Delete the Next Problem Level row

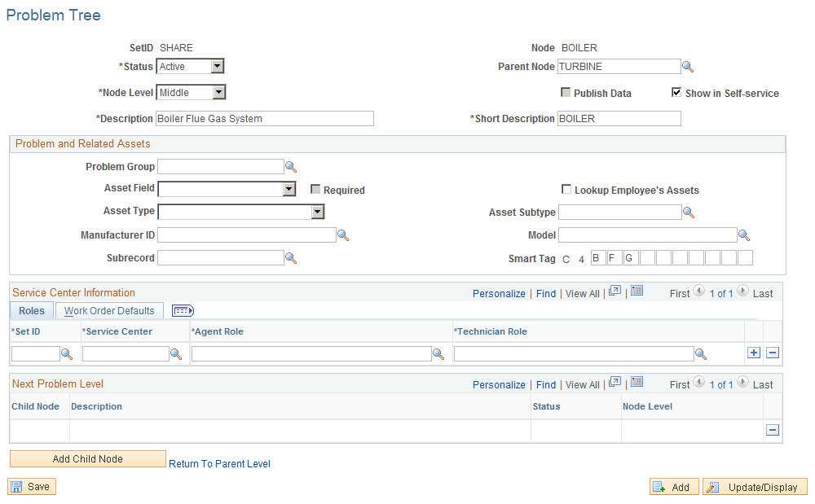[773, 430]
